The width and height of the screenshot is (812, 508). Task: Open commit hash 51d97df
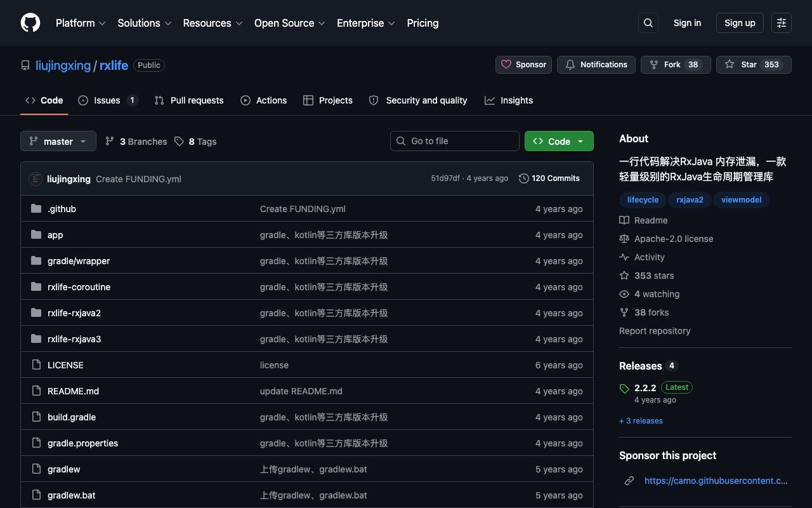(x=445, y=178)
